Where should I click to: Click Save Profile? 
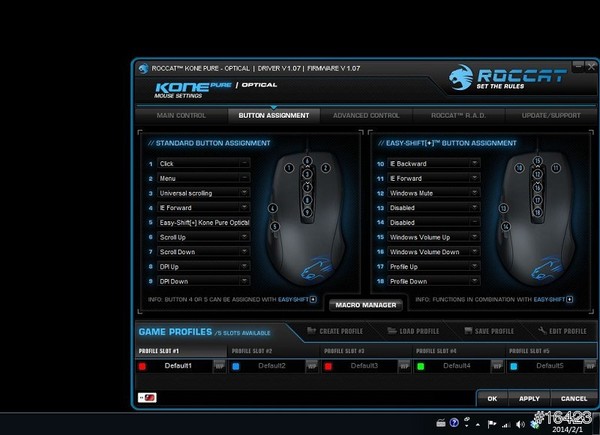pyautogui.click(x=489, y=331)
